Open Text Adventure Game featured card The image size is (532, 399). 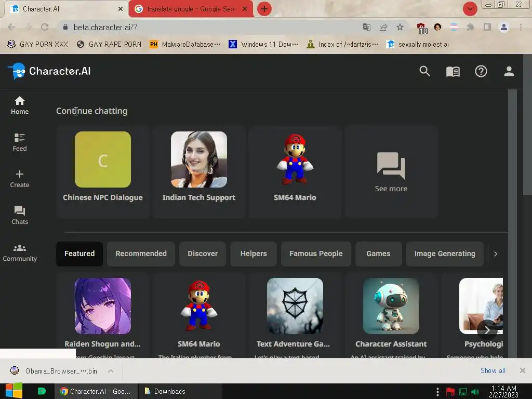[295, 315]
